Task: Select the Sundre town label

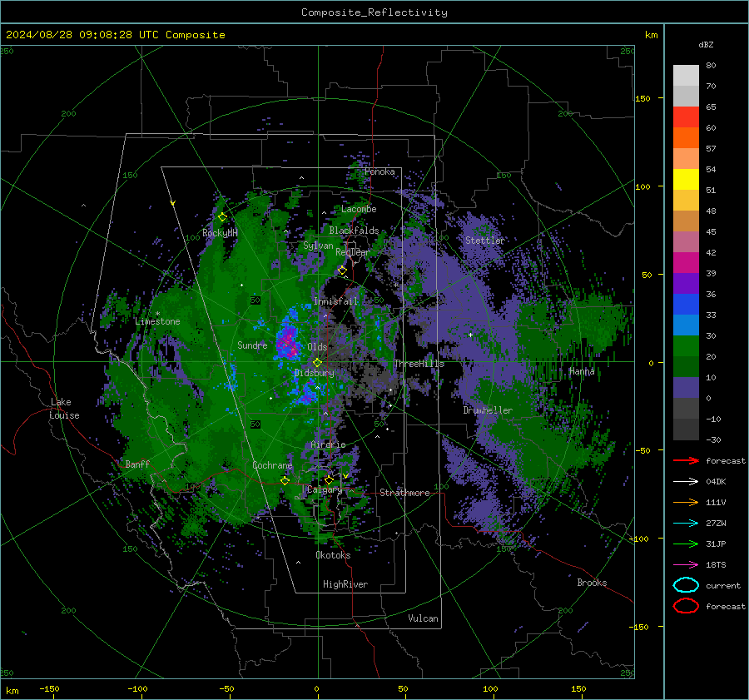Action: tap(252, 345)
